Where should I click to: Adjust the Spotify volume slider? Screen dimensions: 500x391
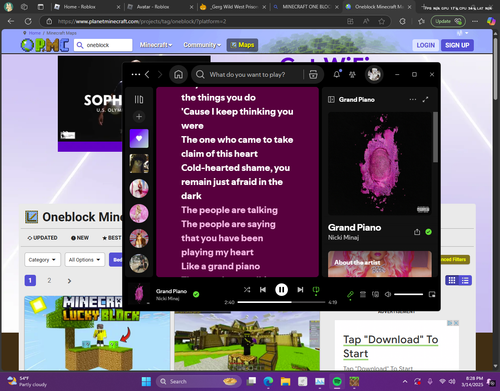click(x=409, y=294)
